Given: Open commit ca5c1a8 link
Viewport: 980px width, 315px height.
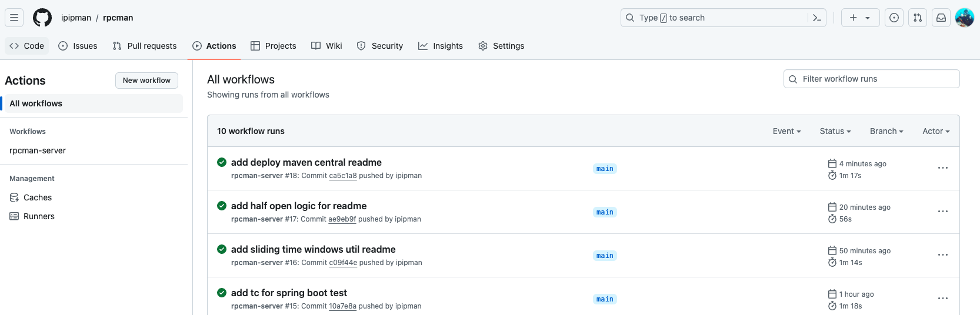Looking at the screenshot, I should click(343, 176).
